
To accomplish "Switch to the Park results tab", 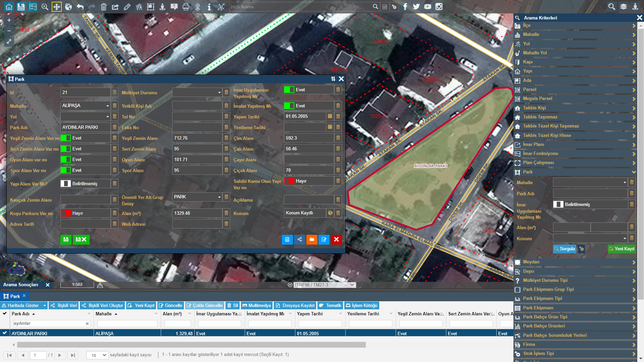I will pyautogui.click(x=15, y=296).
